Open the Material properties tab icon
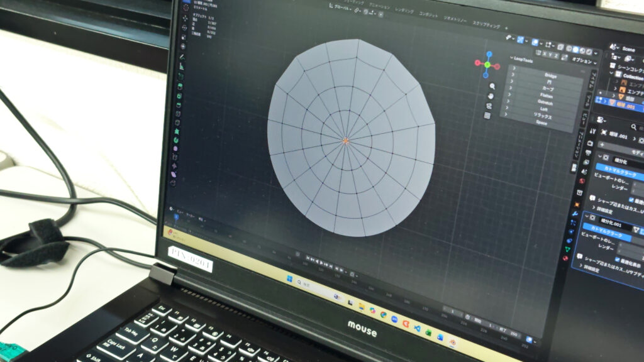 (x=565, y=258)
